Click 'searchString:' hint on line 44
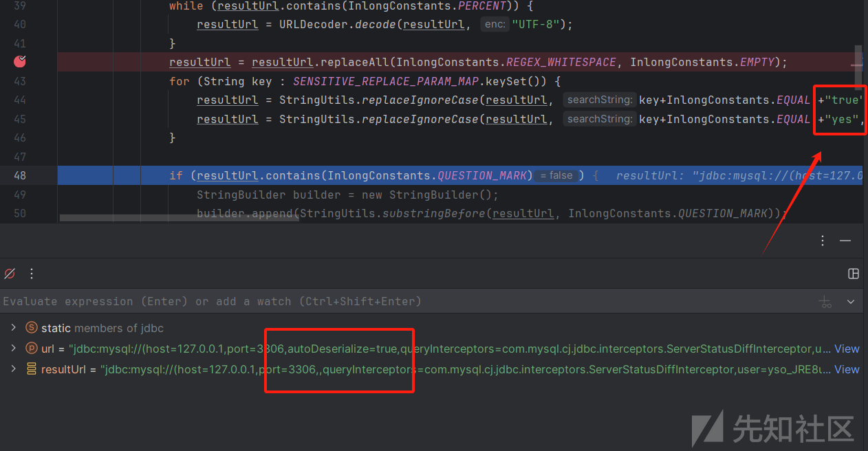Image resolution: width=868 pixels, height=451 pixels. (x=600, y=100)
